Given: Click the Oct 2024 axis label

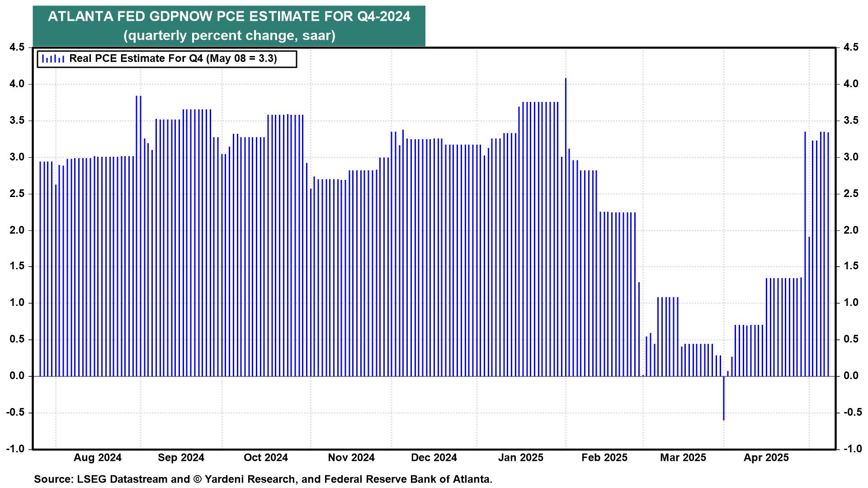Looking at the screenshot, I should [x=266, y=458].
